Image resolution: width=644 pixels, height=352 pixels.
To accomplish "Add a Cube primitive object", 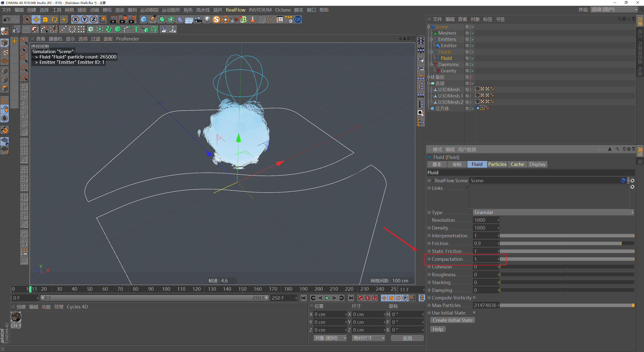I will tap(144, 20).
